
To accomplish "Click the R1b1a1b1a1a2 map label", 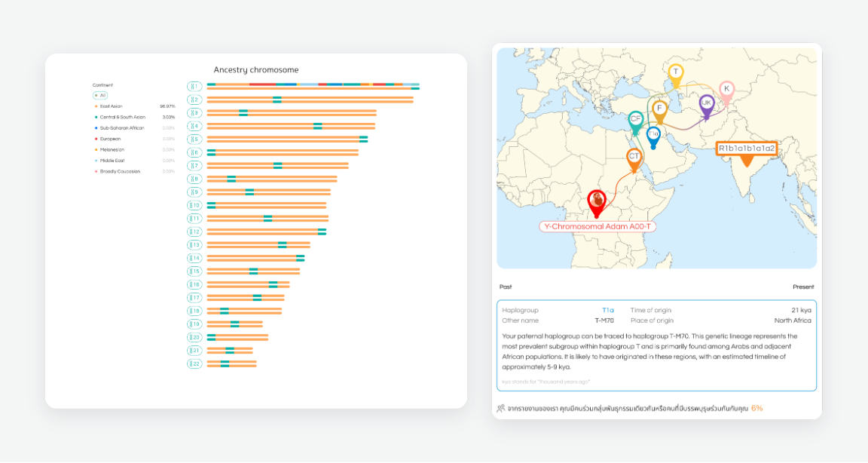I will (747, 149).
